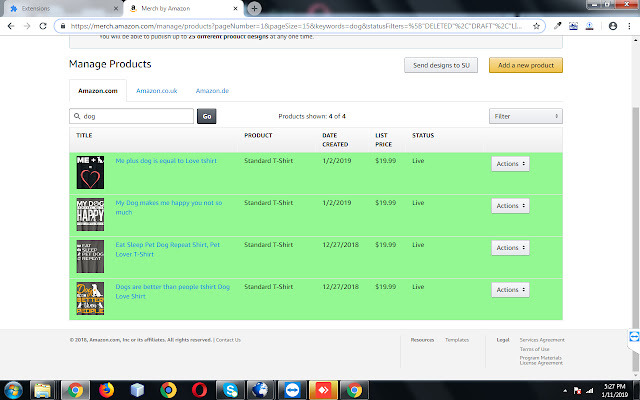Close the Extensions tab
640x400 pixels.
pyautogui.click(x=116, y=8)
